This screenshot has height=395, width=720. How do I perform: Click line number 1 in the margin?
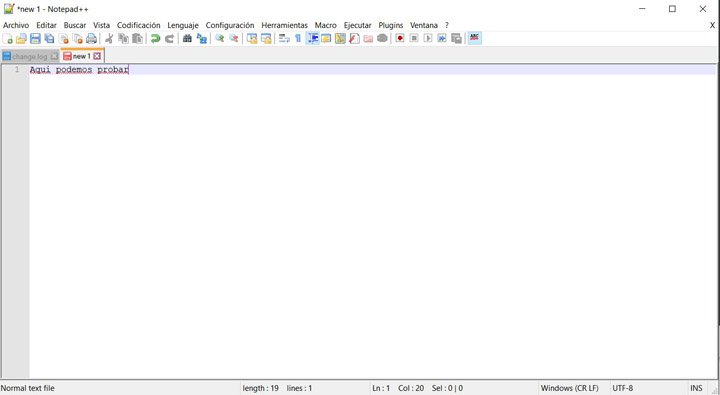click(x=17, y=69)
